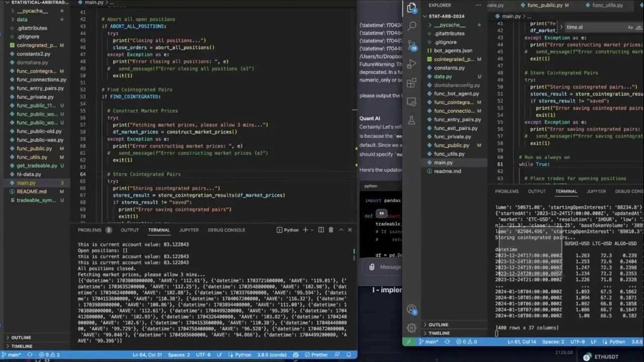Click Prettier button in left status bar

(316, 355)
